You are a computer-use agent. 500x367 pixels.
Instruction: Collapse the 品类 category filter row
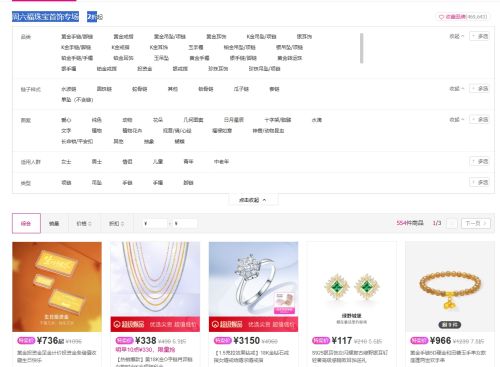tap(457, 36)
